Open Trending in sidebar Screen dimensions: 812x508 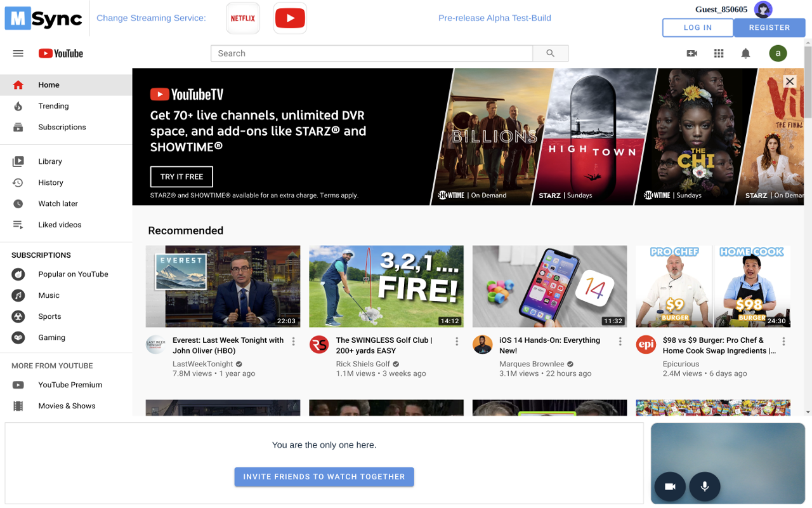pos(66,106)
